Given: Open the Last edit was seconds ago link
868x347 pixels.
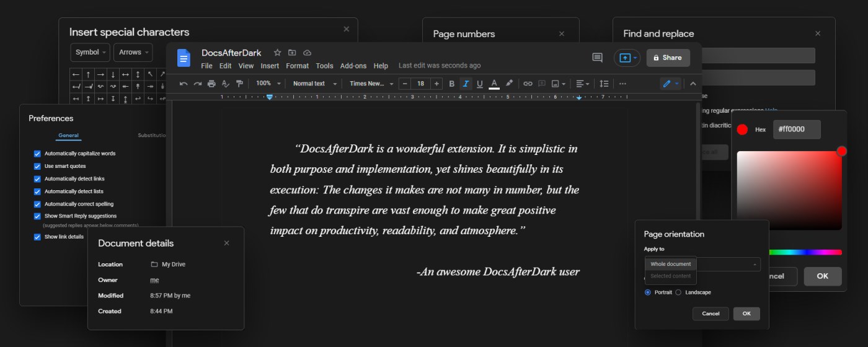Looking at the screenshot, I should pyautogui.click(x=440, y=66).
